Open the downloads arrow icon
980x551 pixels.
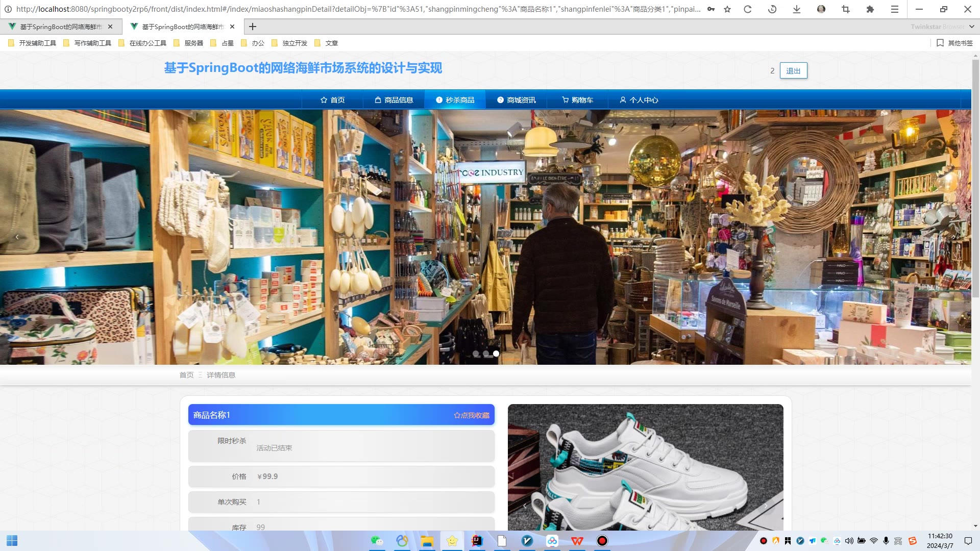797,9
